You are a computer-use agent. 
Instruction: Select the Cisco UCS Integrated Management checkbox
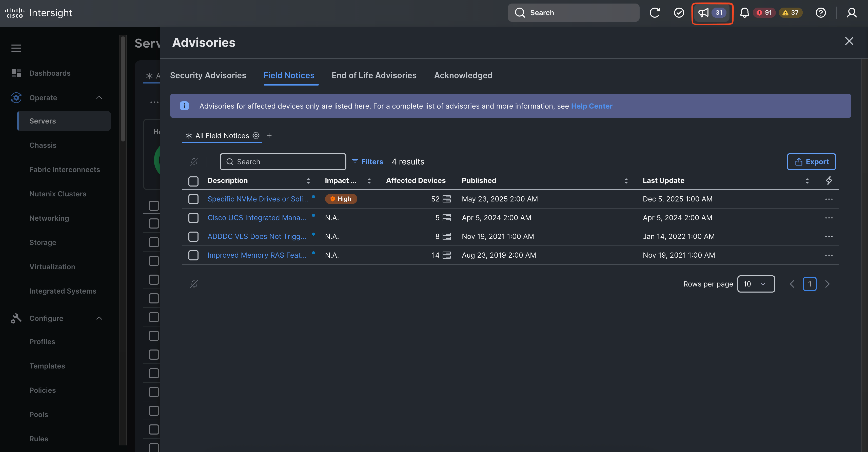[x=193, y=218]
